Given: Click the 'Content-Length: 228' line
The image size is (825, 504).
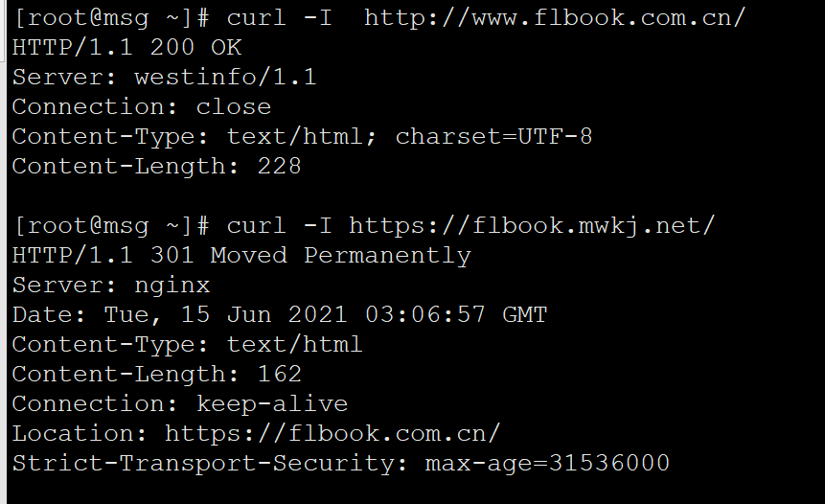Looking at the screenshot, I should (x=157, y=167).
